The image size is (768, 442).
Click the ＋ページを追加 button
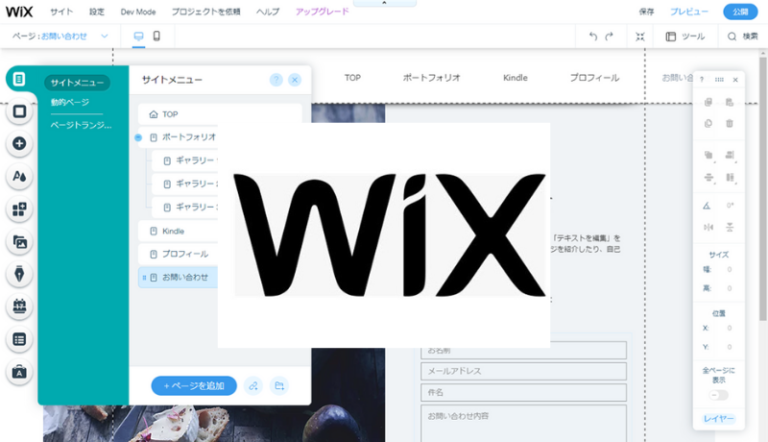(194, 386)
